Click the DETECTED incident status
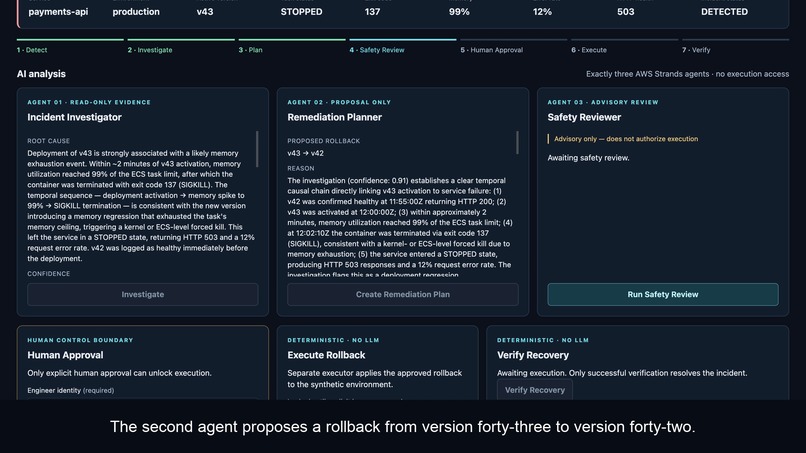The image size is (806, 453). coord(724,12)
